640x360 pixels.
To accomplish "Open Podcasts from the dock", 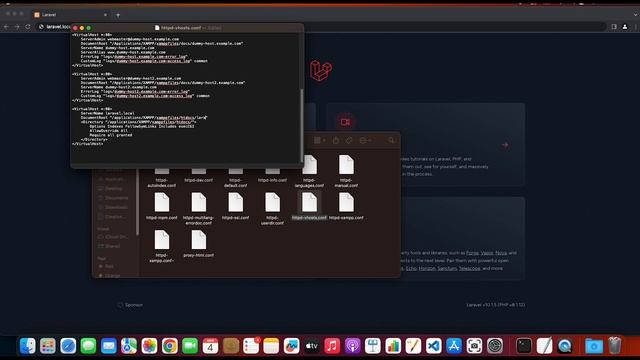I will (353, 346).
